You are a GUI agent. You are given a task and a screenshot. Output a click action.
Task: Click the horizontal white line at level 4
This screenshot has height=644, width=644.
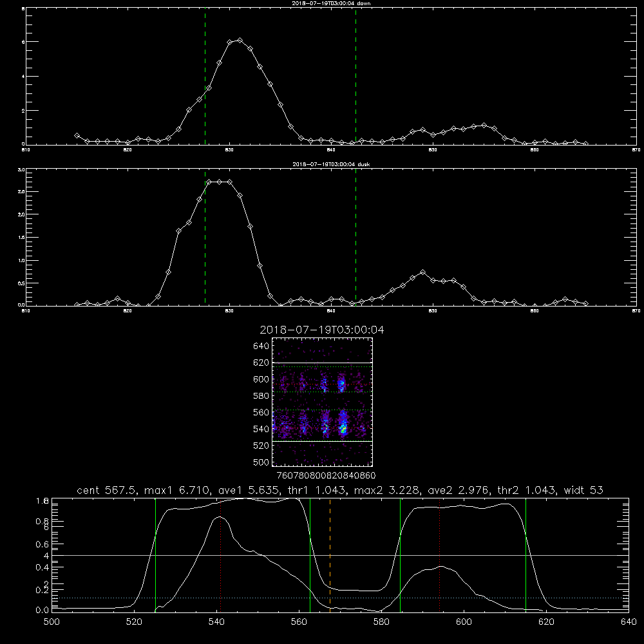click(x=340, y=555)
